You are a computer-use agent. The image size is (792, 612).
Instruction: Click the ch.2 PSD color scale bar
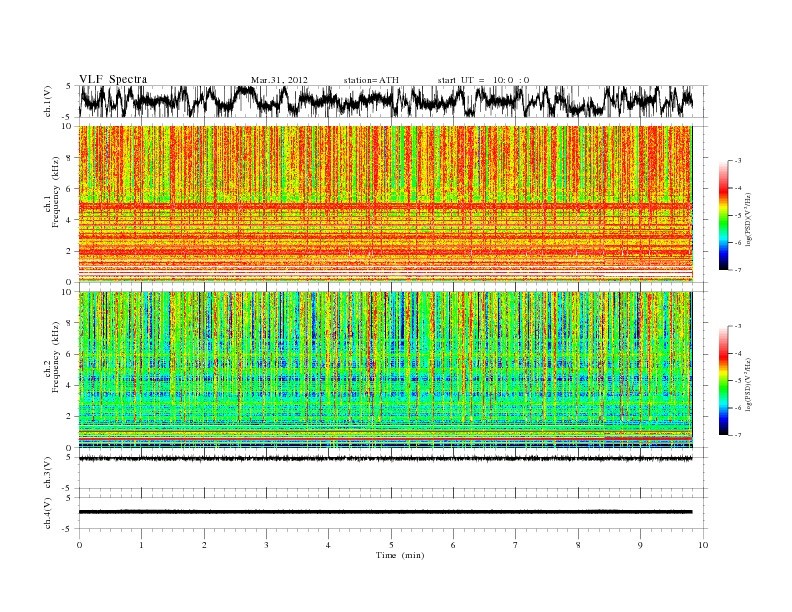(723, 381)
